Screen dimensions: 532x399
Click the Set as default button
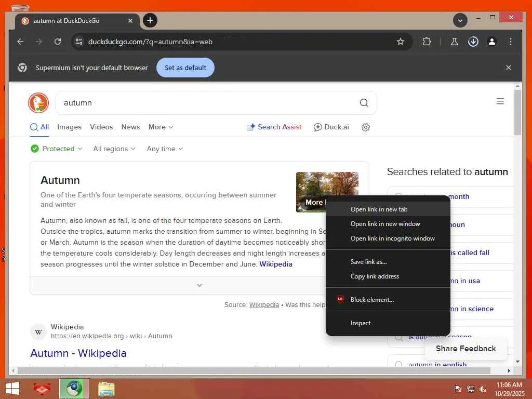click(x=185, y=68)
